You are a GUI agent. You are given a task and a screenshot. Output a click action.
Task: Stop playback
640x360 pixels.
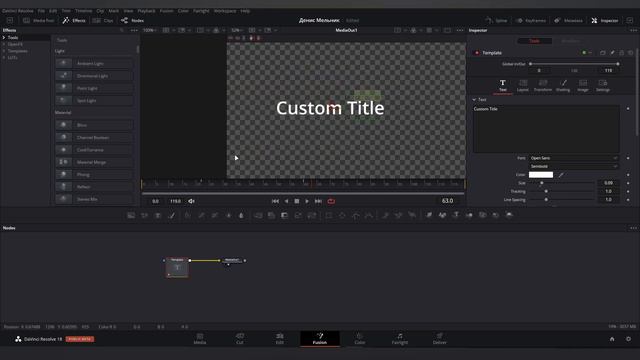(x=297, y=201)
